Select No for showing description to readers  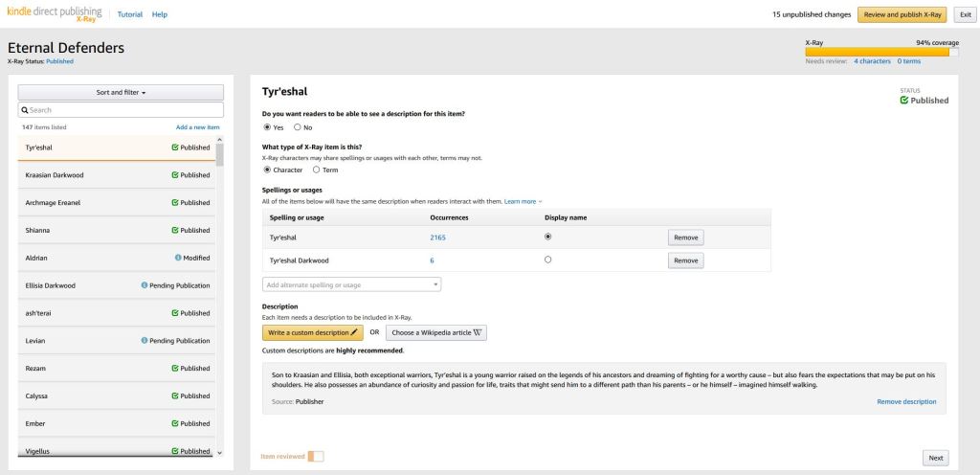click(x=298, y=127)
